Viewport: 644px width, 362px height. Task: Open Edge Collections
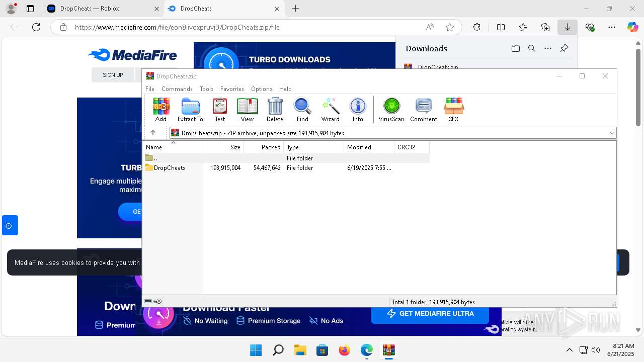[x=545, y=27]
